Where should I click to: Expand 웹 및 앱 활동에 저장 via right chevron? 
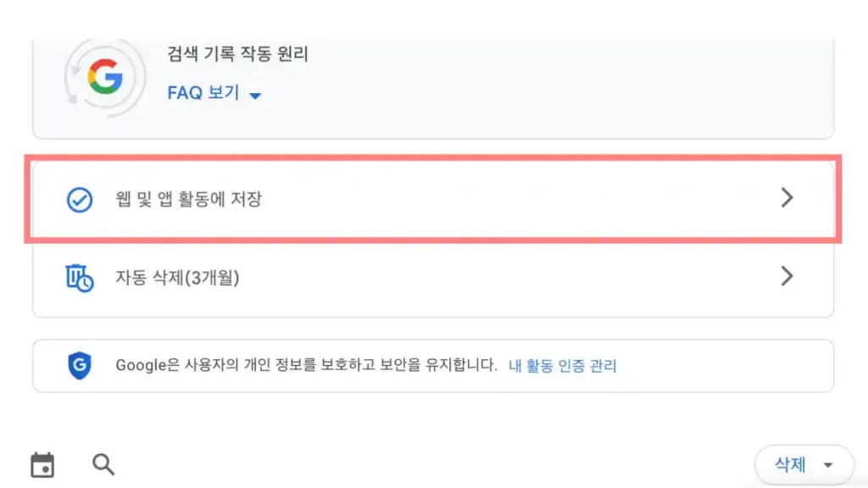pos(787,198)
